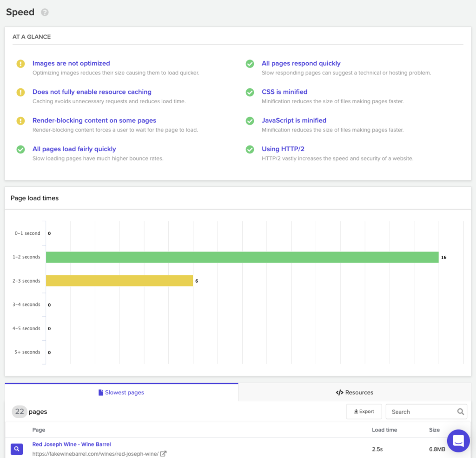Click the AT A GLANCE heading
Image resolution: width=476 pixels, height=458 pixels.
coord(32,37)
